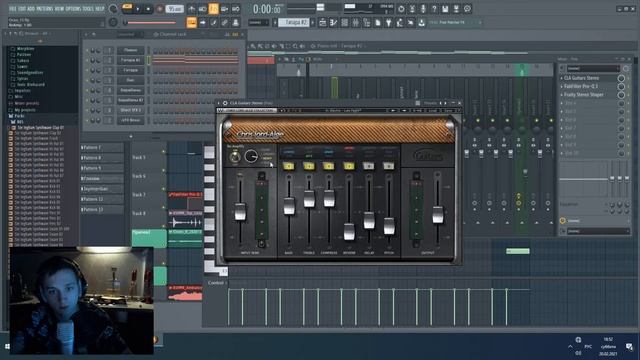The width and height of the screenshot is (640, 360).
Task: Open mixer track preset (none) dropdown at top
Action: pyautogui.click(x=593, y=68)
